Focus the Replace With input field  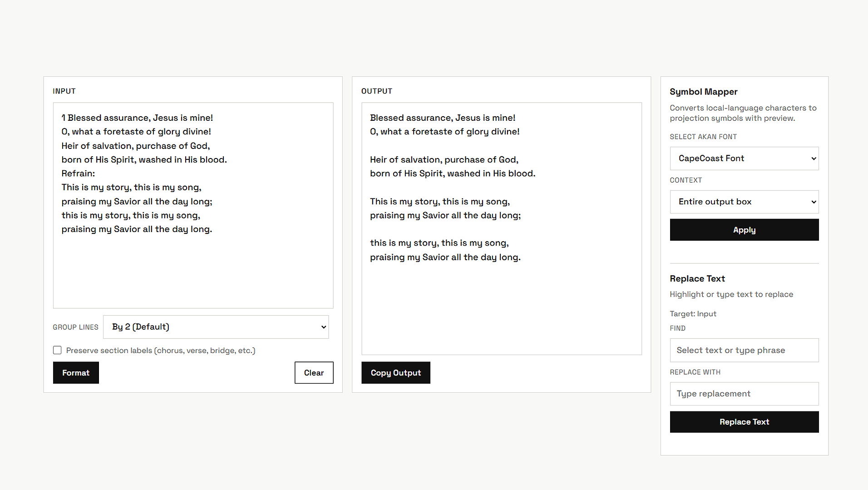(744, 394)
